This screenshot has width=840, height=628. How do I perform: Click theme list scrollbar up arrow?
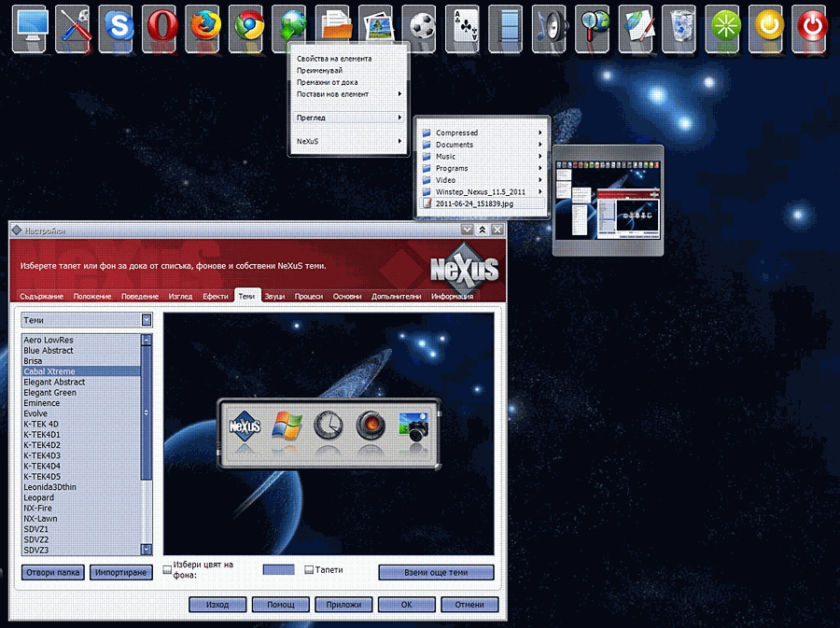(x=147, y=340)
